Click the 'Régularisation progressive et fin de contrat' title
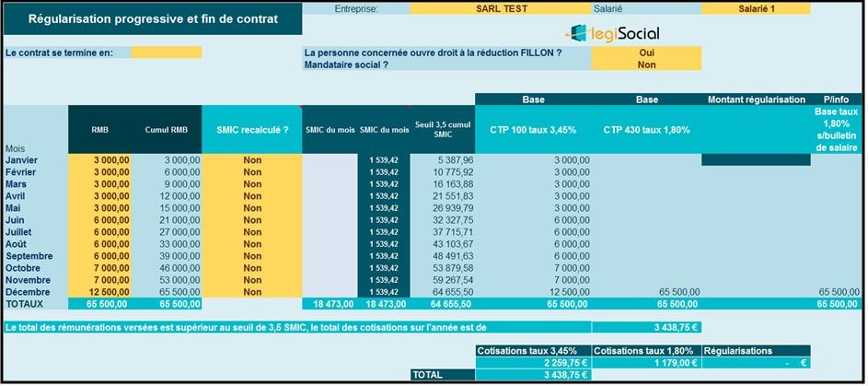 point(153,18)
